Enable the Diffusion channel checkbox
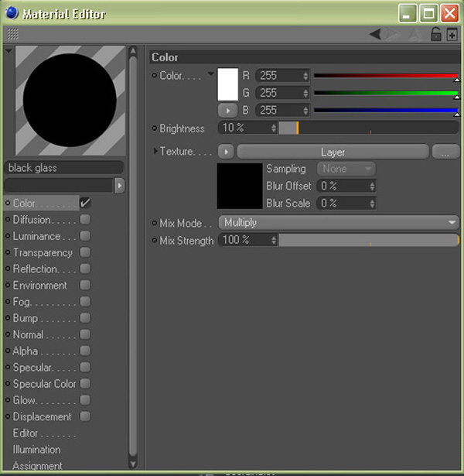 point(85,219)
